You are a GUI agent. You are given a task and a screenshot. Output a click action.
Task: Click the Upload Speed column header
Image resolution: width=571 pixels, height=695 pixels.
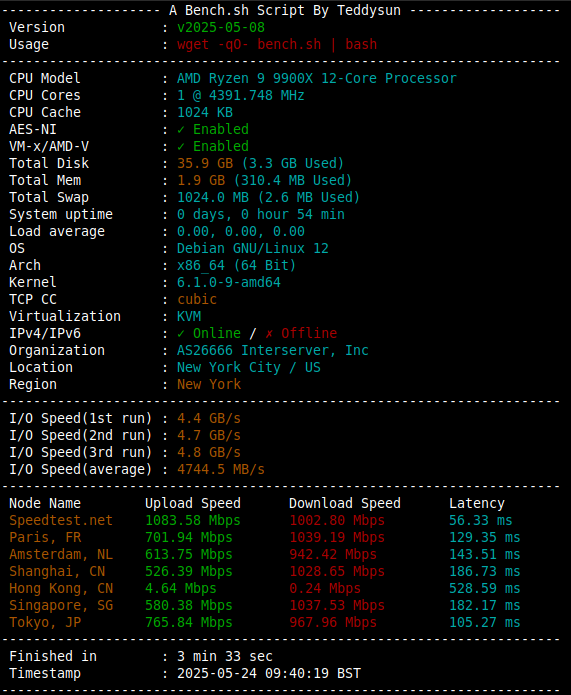pos(193,504)
